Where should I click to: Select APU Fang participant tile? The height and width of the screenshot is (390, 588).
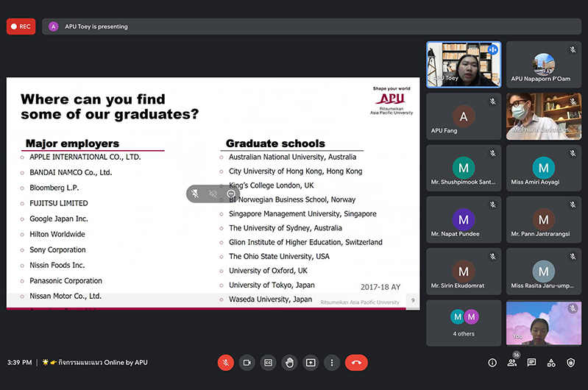464,116
